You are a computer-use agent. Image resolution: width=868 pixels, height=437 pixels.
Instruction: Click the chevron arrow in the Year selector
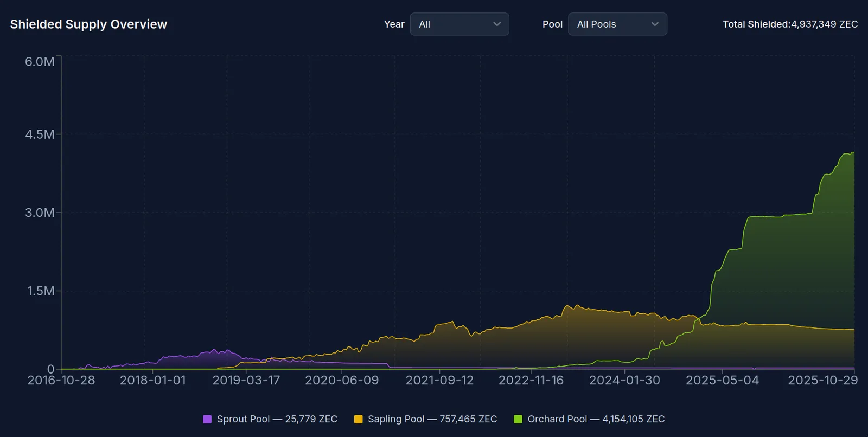pos(497,24)
